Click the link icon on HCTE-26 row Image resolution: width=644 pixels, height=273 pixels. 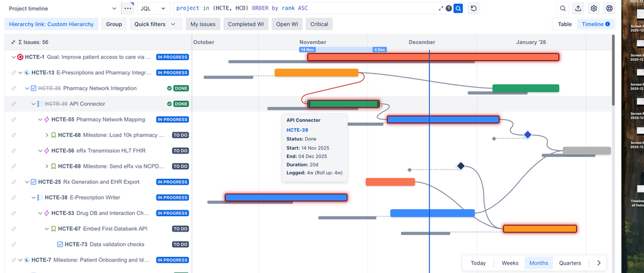pyautogui.click(x=14, y=88)
